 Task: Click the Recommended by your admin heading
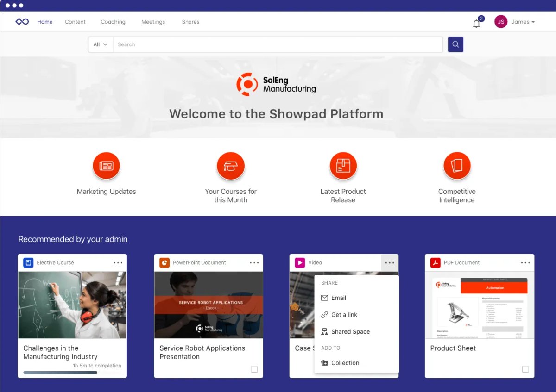(73, 239)
